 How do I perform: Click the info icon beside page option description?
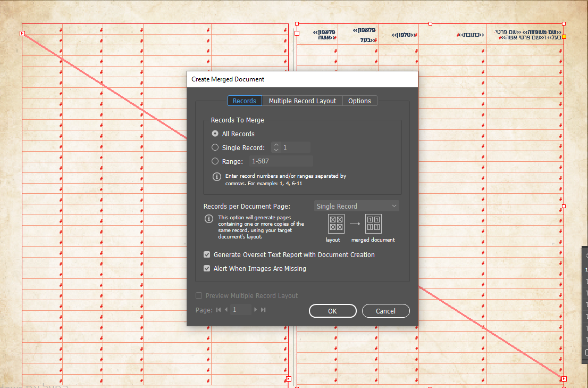pos(209,219)
